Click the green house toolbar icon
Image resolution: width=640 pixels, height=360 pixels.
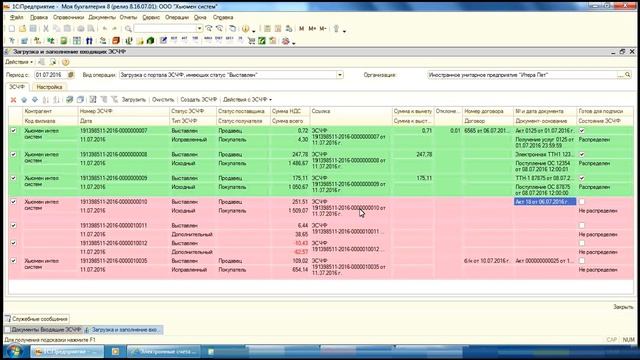[x=150, y=40]
